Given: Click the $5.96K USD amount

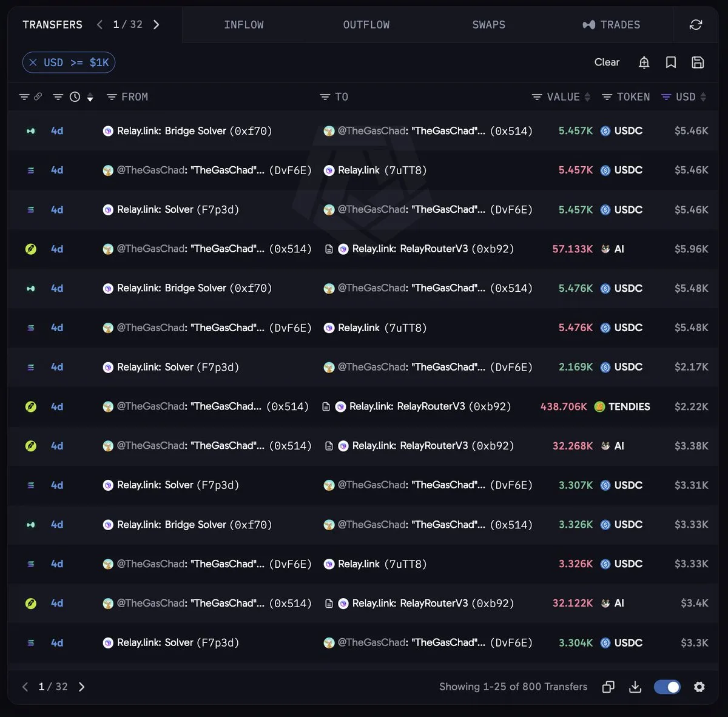Looking at the screenshot, I should (x=691, y=249).
